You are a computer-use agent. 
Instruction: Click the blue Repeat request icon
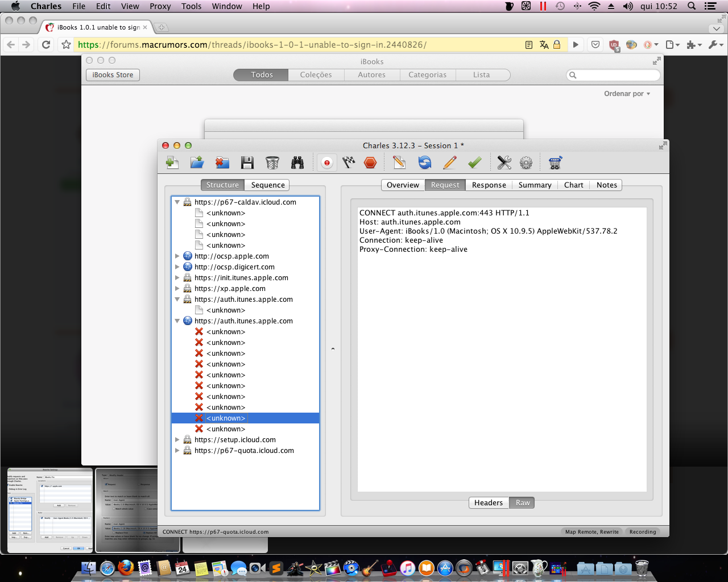[425, 163]
